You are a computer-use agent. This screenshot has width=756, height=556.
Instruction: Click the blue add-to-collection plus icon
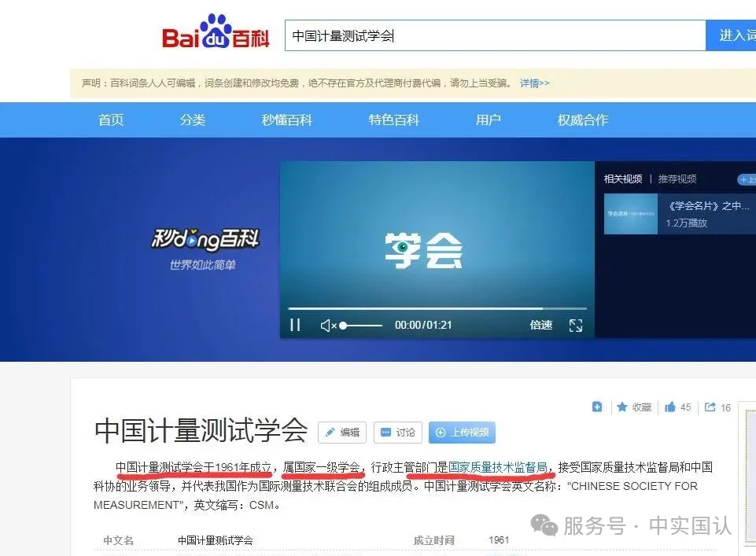pos(597,407)
